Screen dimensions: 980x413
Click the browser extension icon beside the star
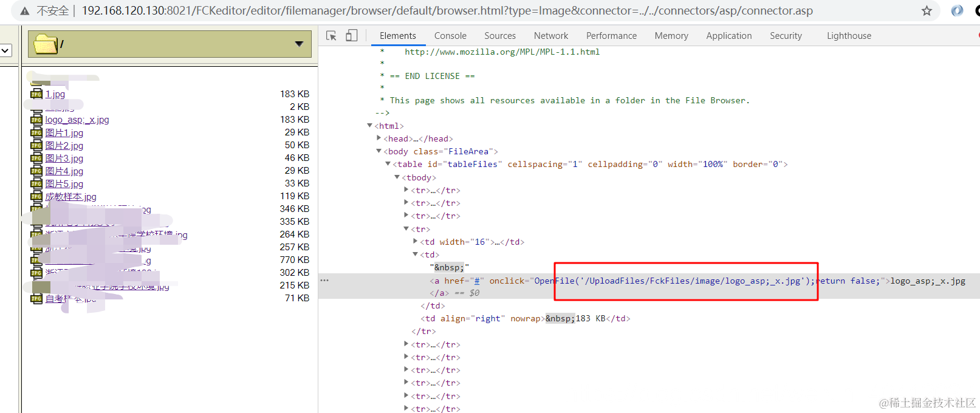pos(957,11)
